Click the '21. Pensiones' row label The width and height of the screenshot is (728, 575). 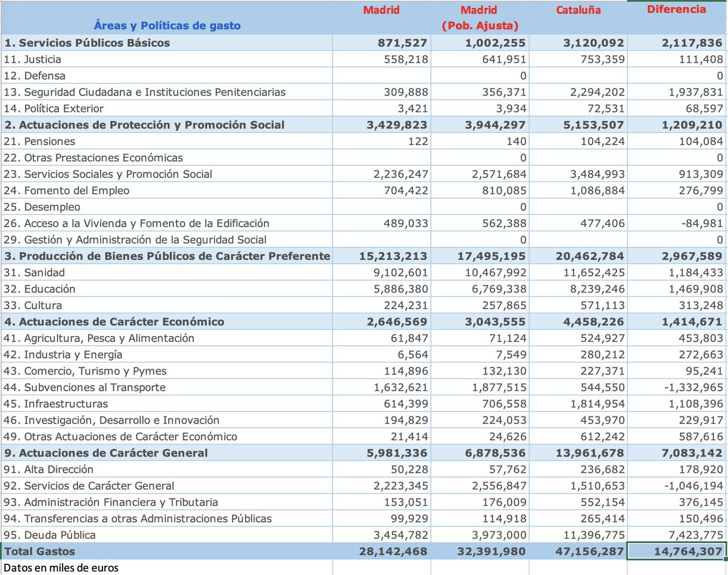click(39, 141)
